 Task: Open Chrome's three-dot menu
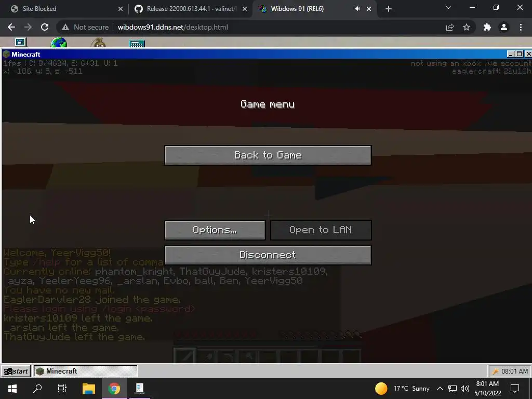(x=521, y=27)
